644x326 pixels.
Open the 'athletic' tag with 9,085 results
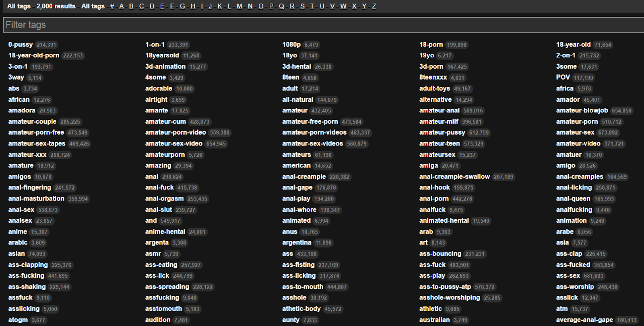click(431, 309)
